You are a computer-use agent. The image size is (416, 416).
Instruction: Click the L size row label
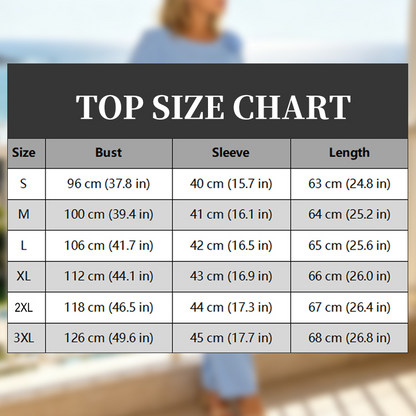[x=23, y=245]
